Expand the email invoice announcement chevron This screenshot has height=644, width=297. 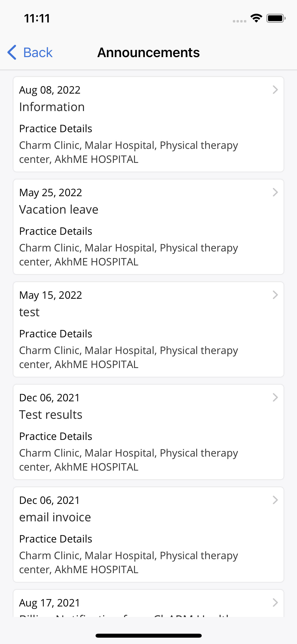coord(275,500)
